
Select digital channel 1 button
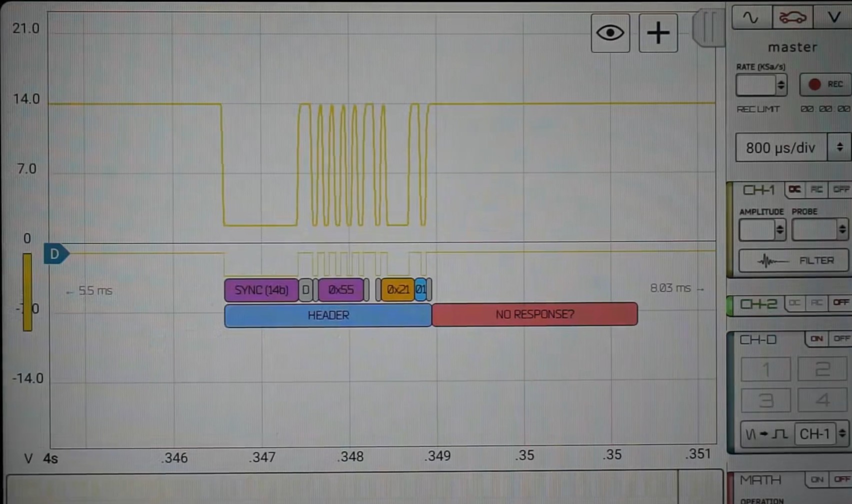(765, 370)
